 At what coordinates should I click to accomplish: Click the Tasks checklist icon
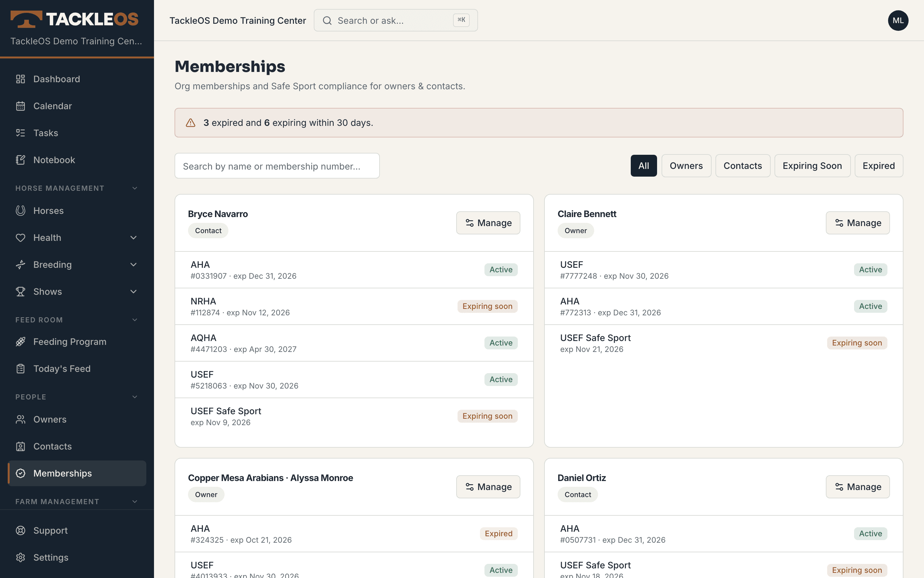21,133
